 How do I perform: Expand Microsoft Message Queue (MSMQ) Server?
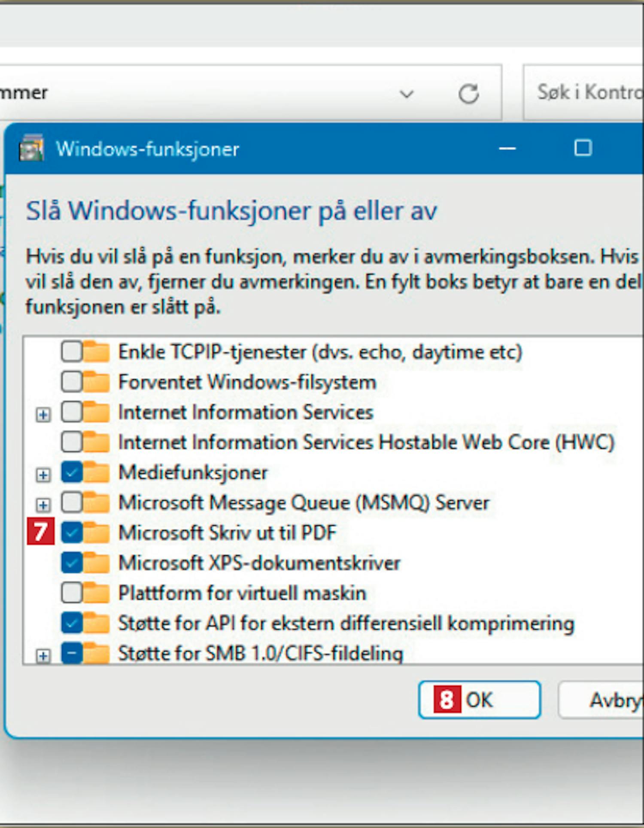coord(43,505)
